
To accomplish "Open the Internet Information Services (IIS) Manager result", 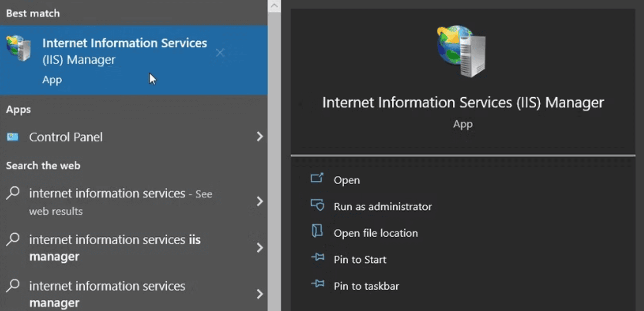I will pyautogui.click(x=124, y=51).
